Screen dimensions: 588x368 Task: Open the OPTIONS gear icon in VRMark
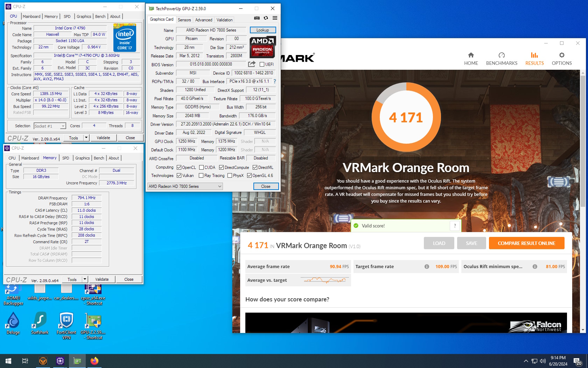click(562, 55)
